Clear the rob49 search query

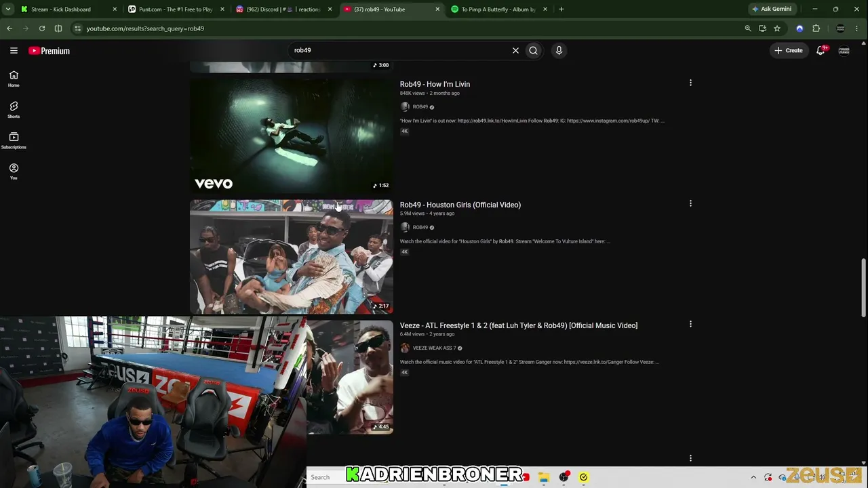pyautogui.click(x=515, y=50)
